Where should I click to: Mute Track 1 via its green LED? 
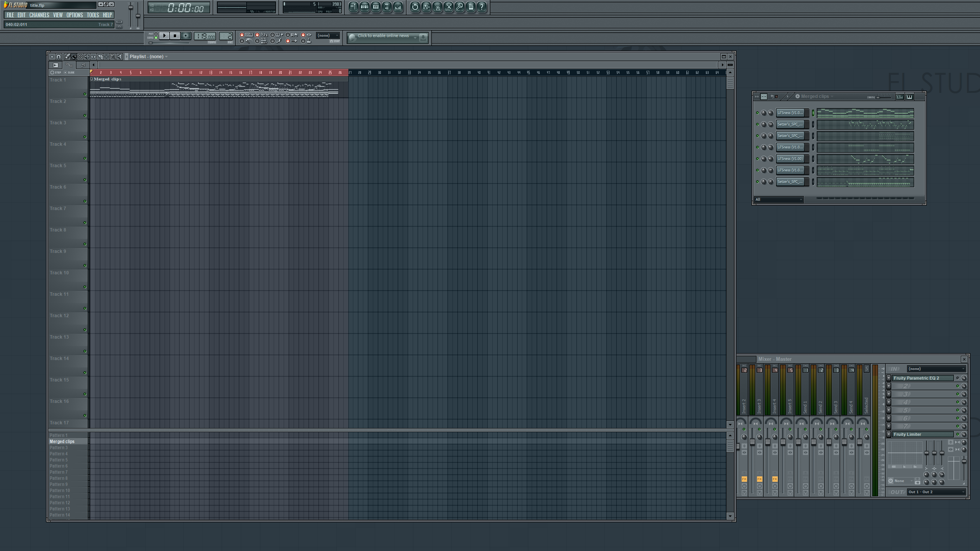pyautogui.click(x=85, y=94)
